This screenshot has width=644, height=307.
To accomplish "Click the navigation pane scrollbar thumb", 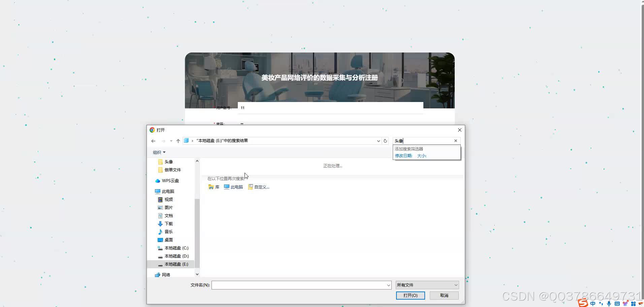I will 197,233.
